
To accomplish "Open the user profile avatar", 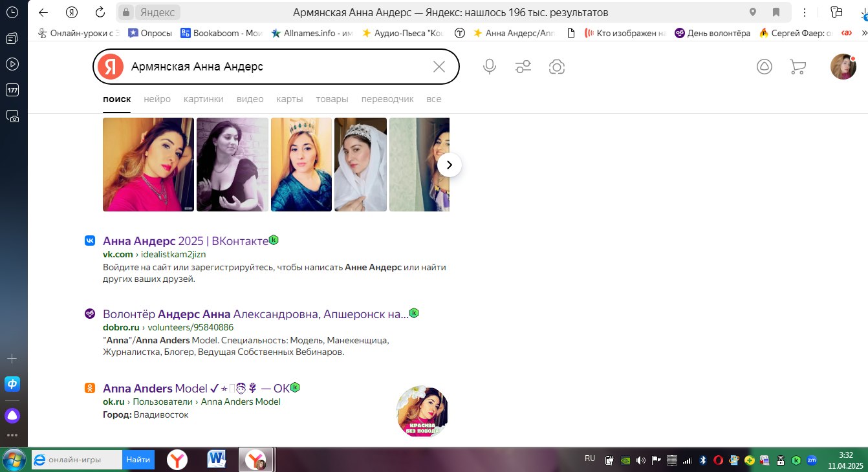I will [843, 67].
